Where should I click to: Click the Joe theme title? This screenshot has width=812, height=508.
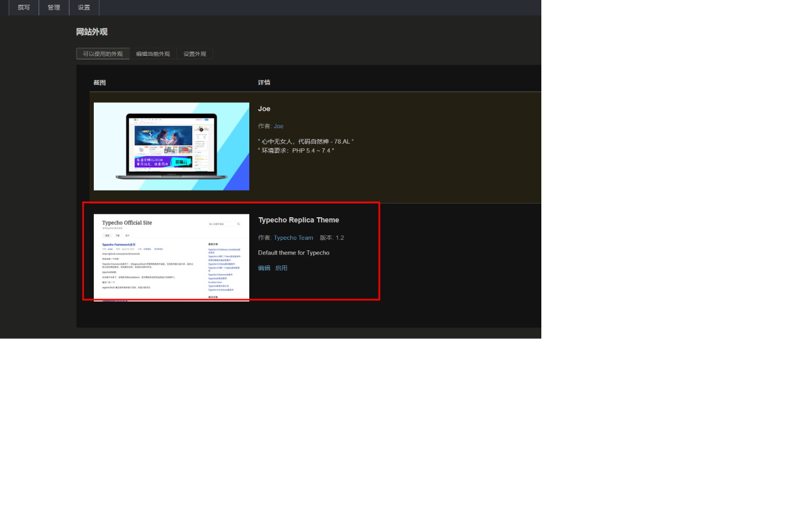pyautogui.click(x=264, y=109)
